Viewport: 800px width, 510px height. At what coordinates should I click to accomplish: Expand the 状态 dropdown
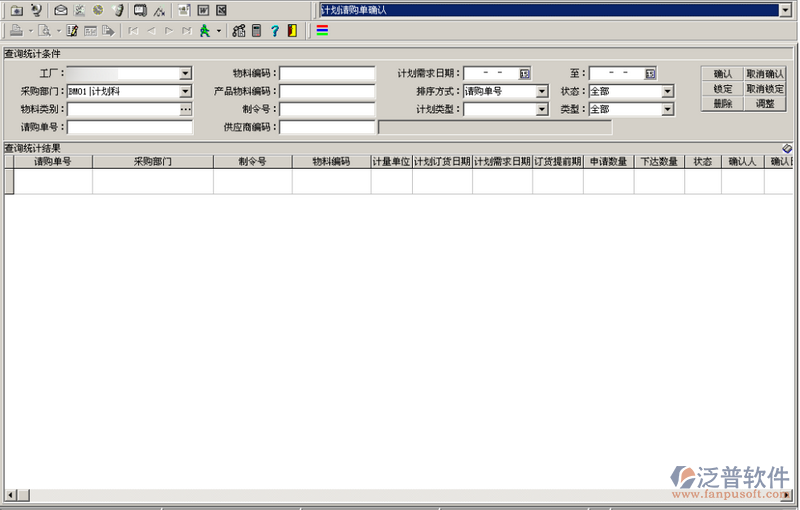tap(667, 91)
